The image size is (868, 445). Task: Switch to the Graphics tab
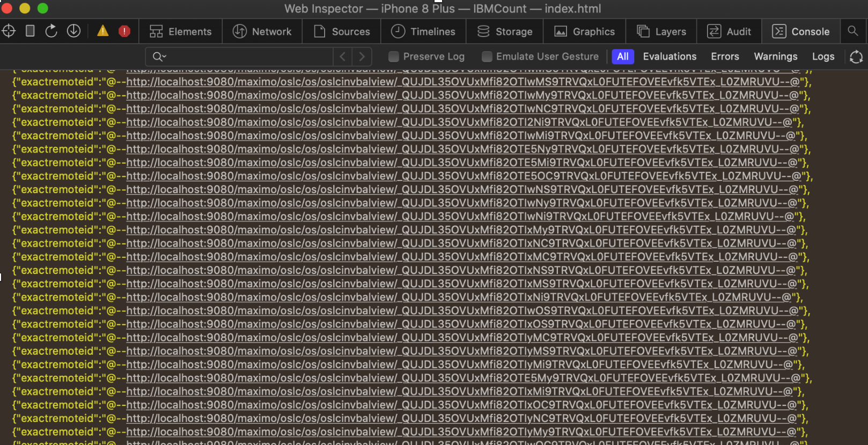coord(584,32)
